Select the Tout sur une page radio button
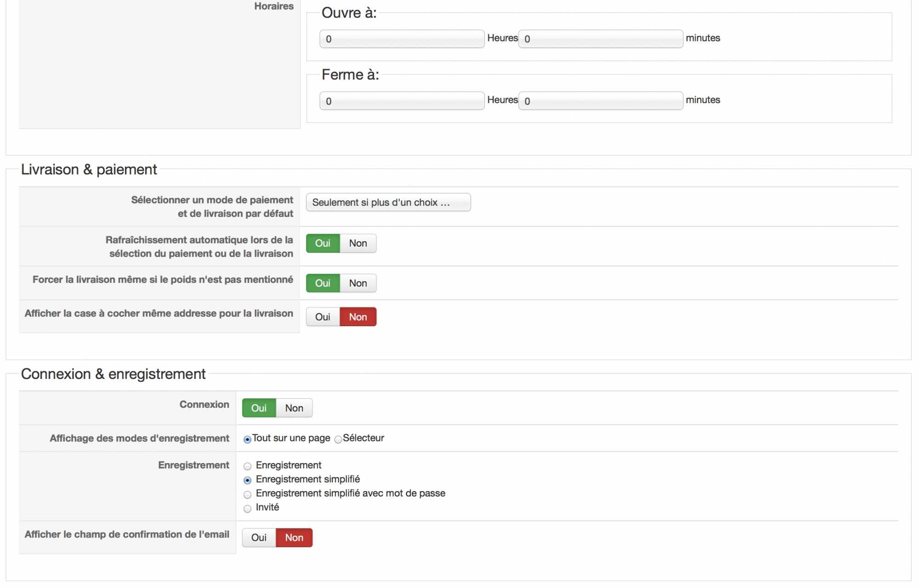Viewport: 919px width, 588px height. coord(247,440)
